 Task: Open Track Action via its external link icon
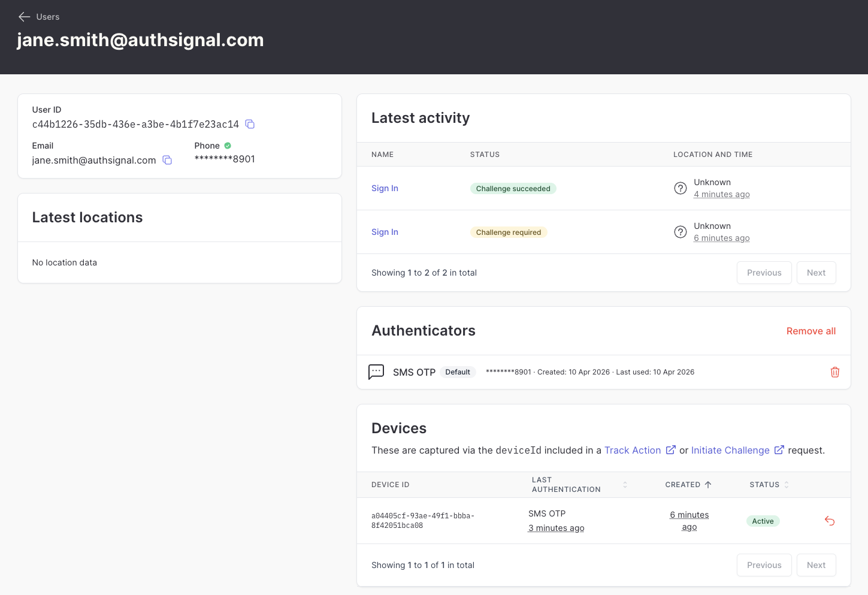click(671, 449)
